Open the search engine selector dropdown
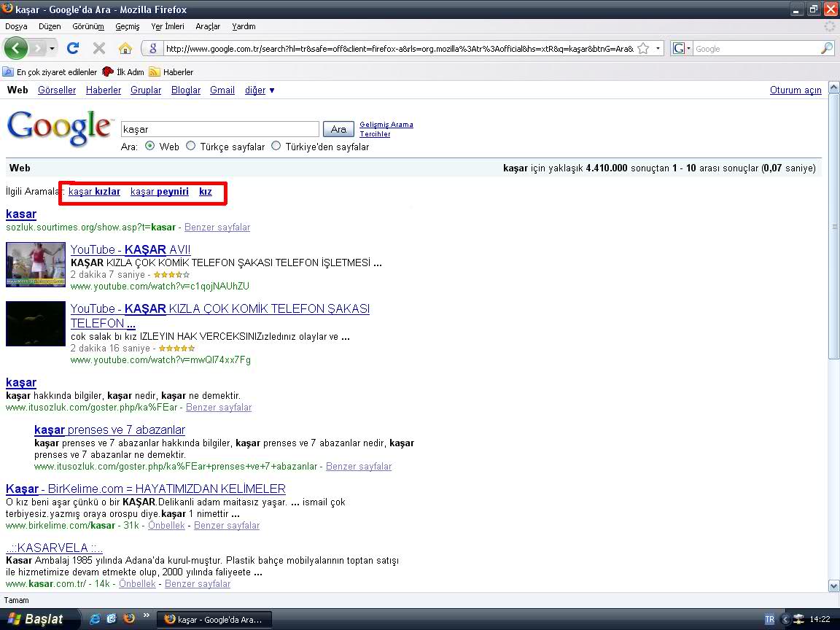This screenshot has width=840, height=630. pos(682,49)
